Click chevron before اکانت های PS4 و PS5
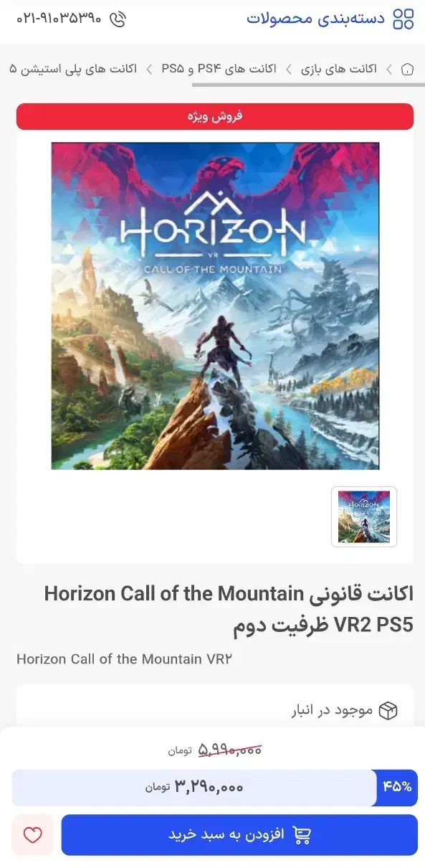425x868 pixels. (288, 70)
